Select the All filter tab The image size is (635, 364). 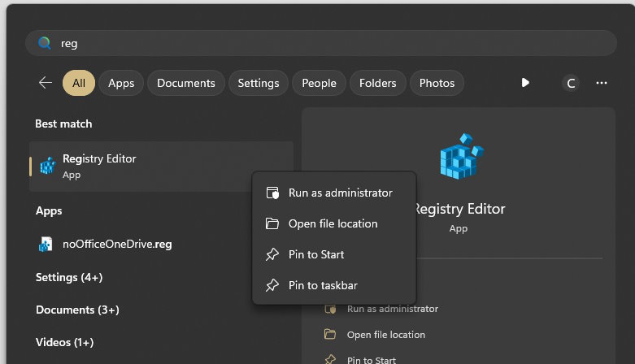tap(79, 83)
